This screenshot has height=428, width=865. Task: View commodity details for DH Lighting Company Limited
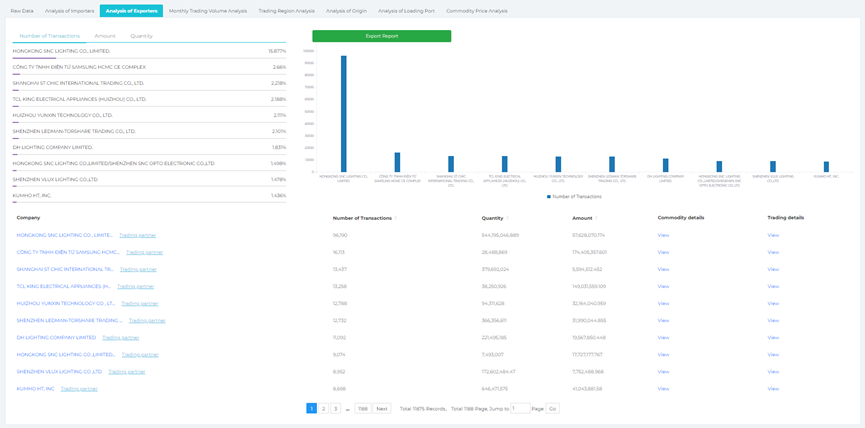tap(663, 338)
